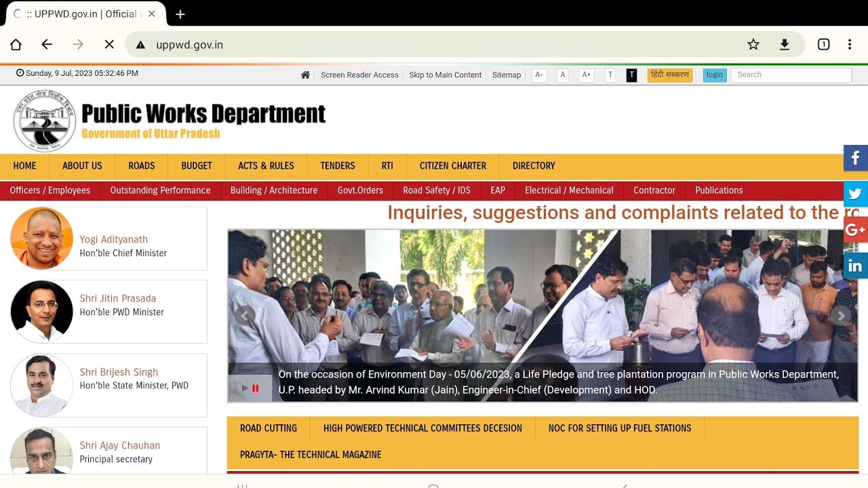Decrease font size with A- button
The image size is (868, 488).
point(539,75)
